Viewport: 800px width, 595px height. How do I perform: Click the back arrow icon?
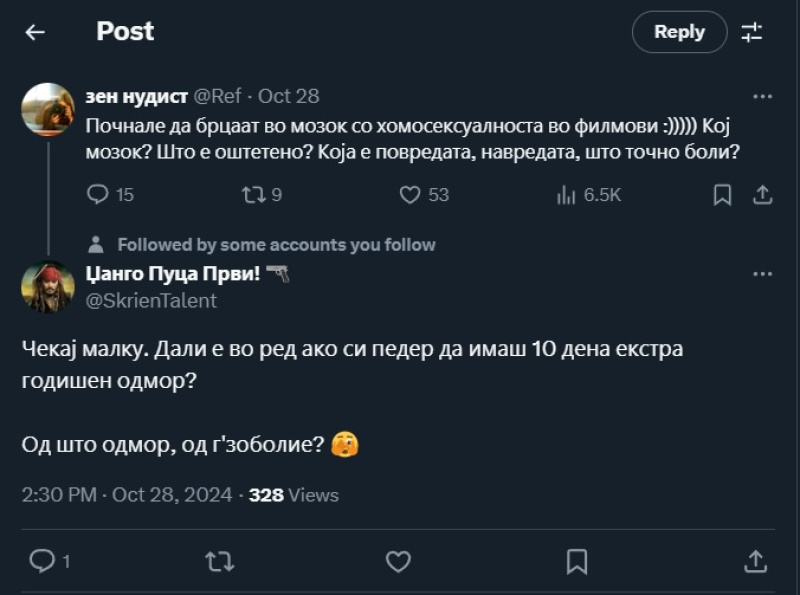pyautogui.click(x=35, y=32)
